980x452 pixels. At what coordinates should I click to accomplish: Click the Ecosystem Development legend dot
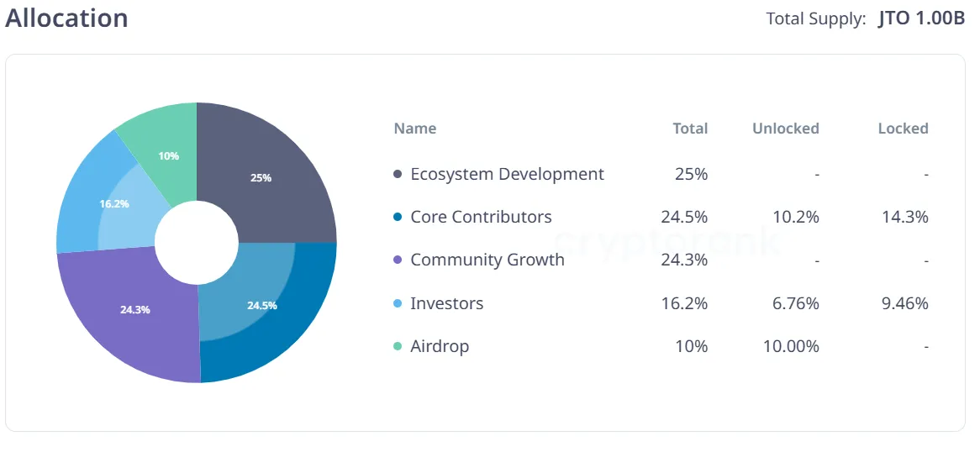[398, 174]
